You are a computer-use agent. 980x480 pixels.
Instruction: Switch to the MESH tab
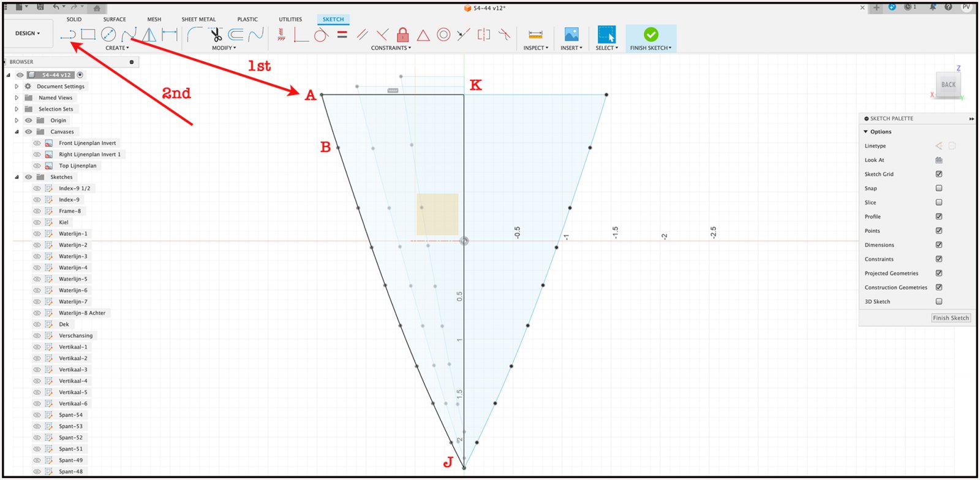tap(154, 20)
